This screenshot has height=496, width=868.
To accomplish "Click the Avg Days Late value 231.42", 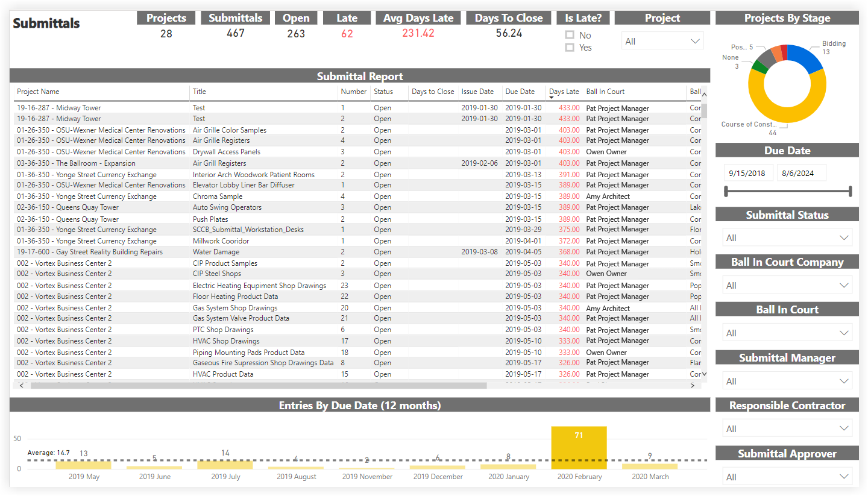I will click(418, 33).
